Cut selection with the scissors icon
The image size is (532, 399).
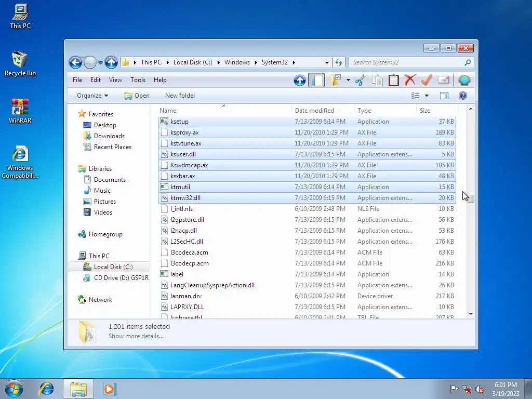(x=361, y=81)
